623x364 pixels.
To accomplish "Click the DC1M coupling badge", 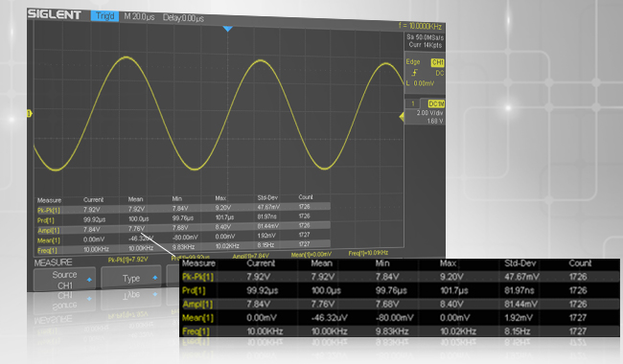I will click(436, 104).
